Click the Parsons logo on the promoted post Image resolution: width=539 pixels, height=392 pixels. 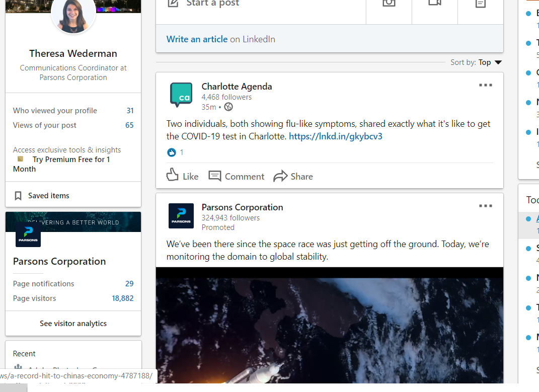(181, 216)
